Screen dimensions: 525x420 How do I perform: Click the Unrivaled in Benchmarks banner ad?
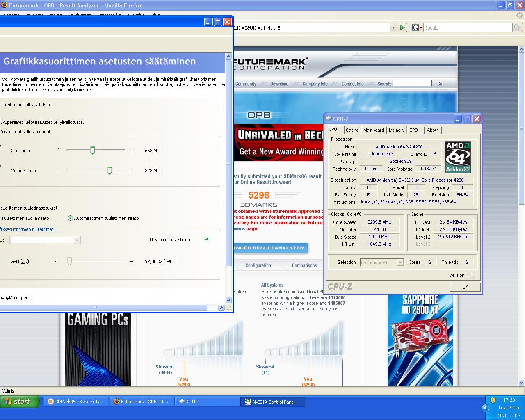[x=278, y=143]
